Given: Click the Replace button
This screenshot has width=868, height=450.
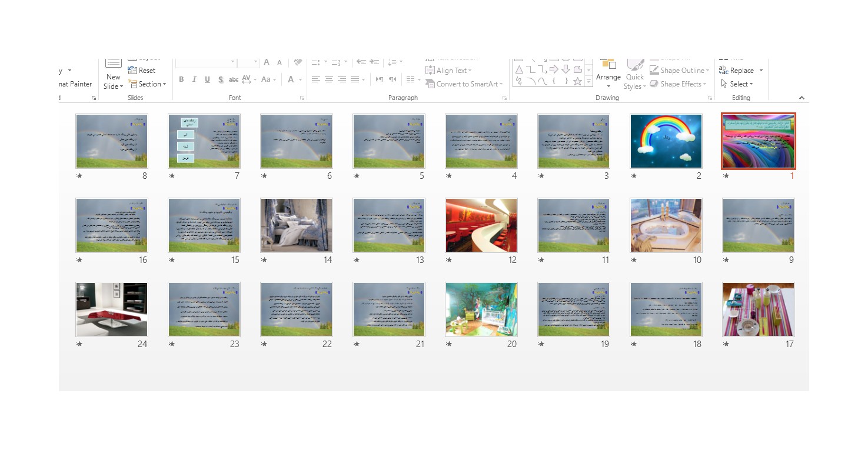Looking at the screenshot, I should (737, 71).
